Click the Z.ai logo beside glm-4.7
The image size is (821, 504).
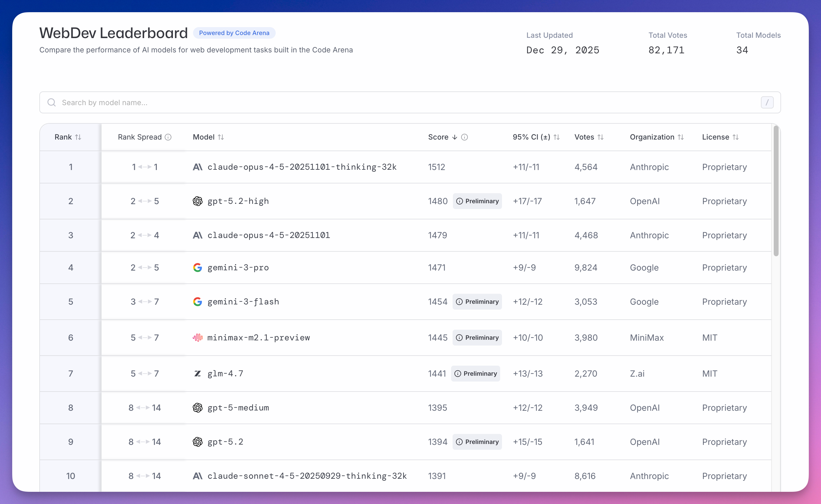pos(198,374)
